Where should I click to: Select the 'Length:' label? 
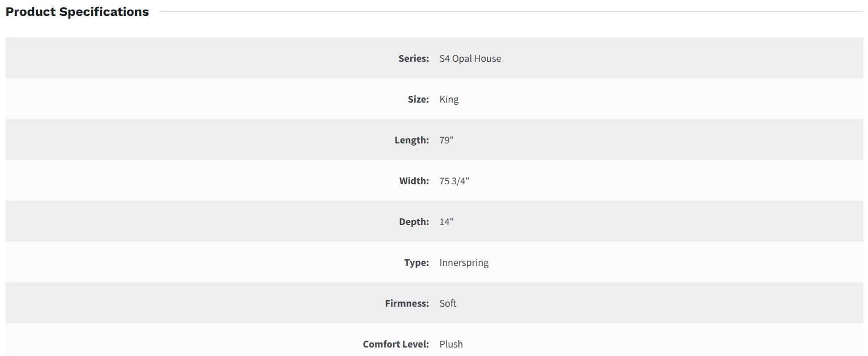tap(412, 140)
